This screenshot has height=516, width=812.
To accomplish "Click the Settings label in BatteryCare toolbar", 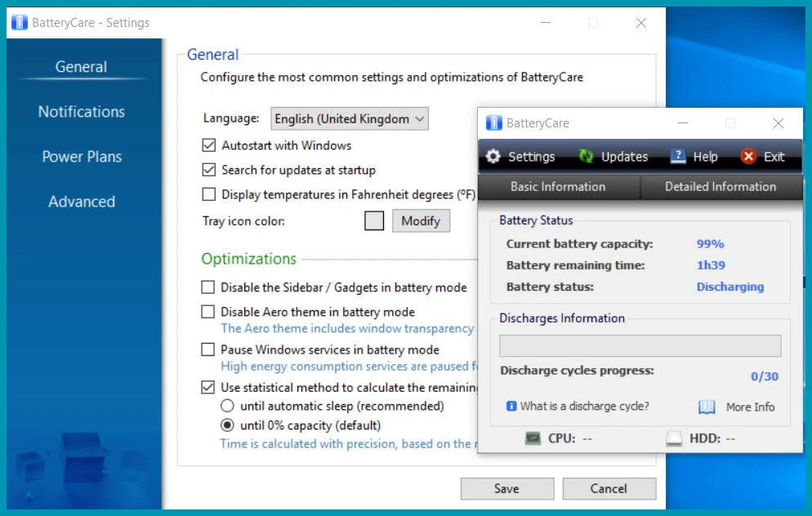I will click(x=531, y=156).
